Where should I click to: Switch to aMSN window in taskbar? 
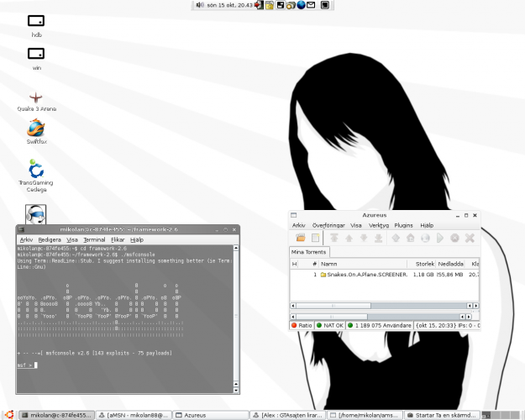pyautogui.click(x=136, y=414)
